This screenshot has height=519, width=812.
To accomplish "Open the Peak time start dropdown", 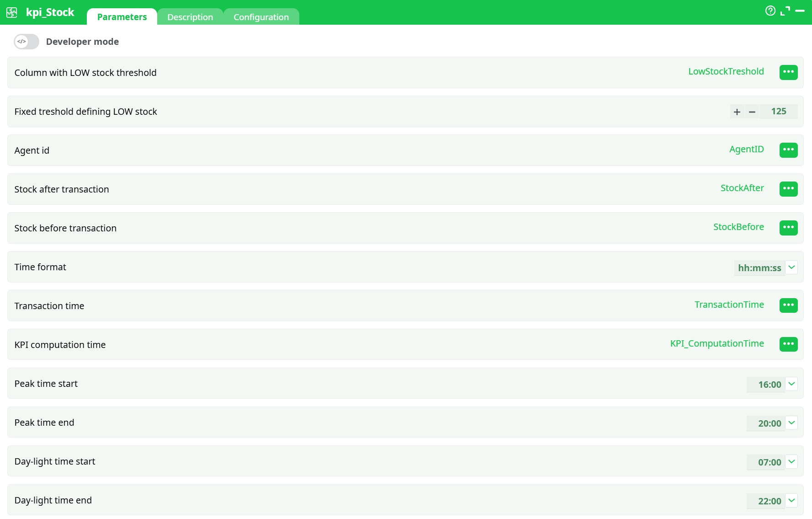I will [x=792, y=384].
